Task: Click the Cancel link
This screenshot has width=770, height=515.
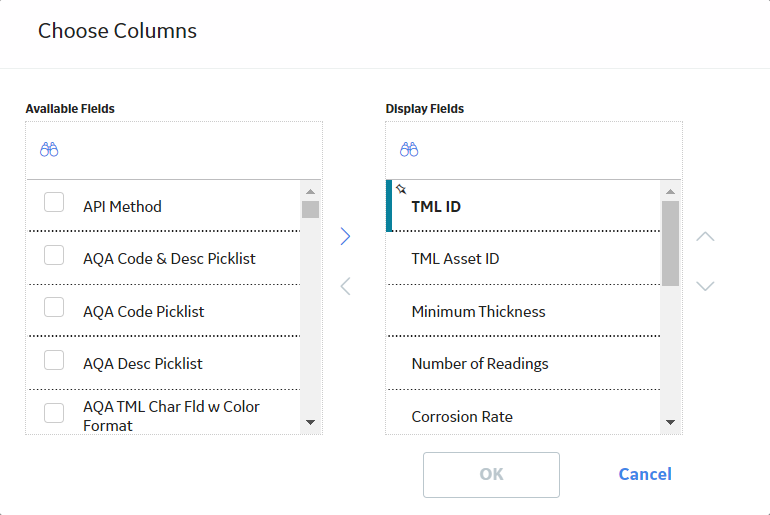Action: pyautogui.click(x=645, y=474)
